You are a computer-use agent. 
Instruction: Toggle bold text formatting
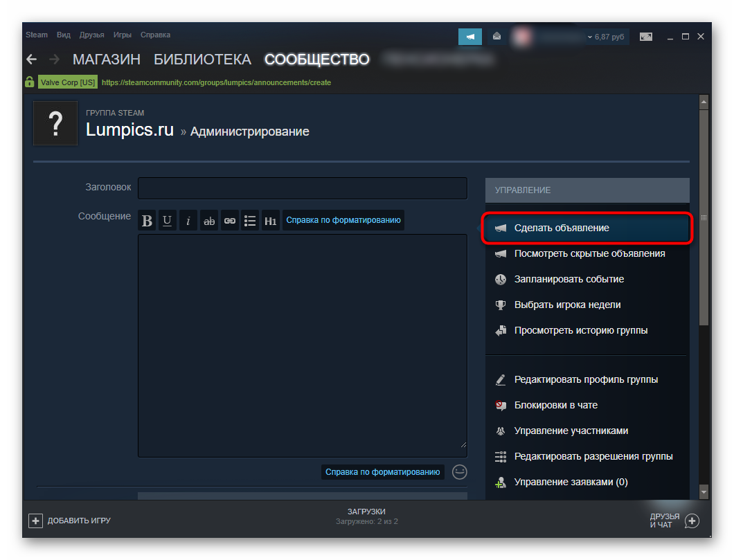pos(147,221)
